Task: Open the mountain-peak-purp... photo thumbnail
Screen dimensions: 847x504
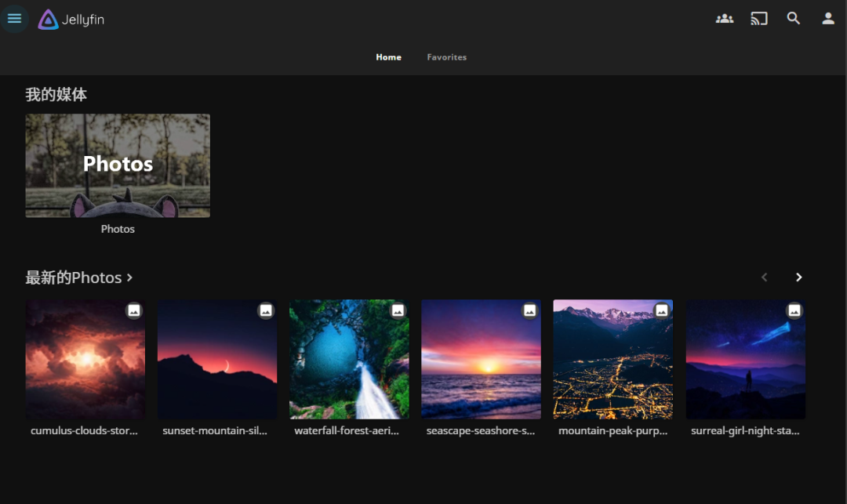Action: pos(613,359)
